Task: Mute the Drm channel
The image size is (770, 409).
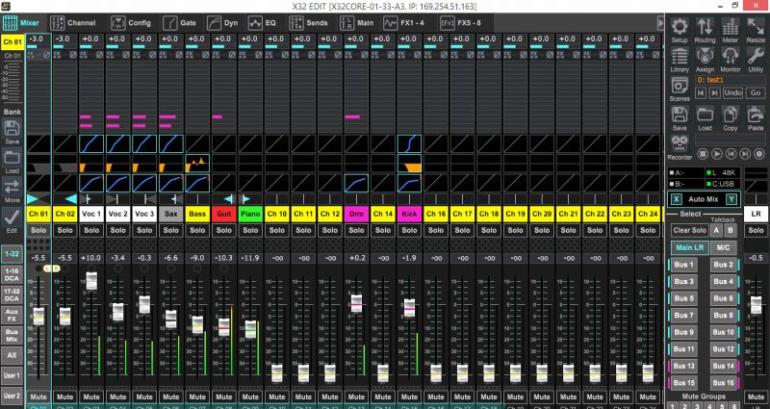Action: click(x=357, y=396)
